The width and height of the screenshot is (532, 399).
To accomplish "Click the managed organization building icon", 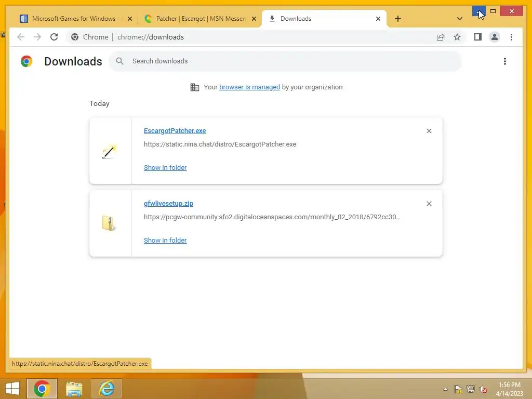I will click(195, 87).
